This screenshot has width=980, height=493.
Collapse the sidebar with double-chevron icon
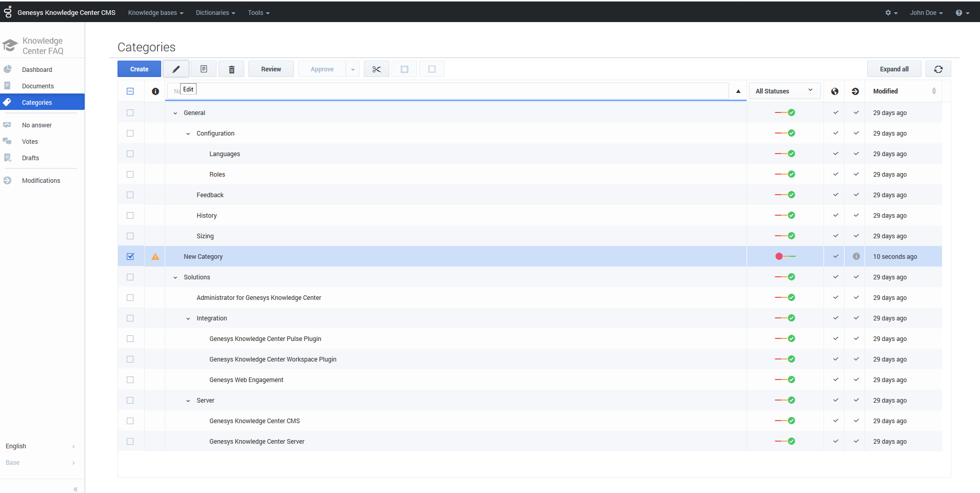pyautogui.click(x=75, y=489)
